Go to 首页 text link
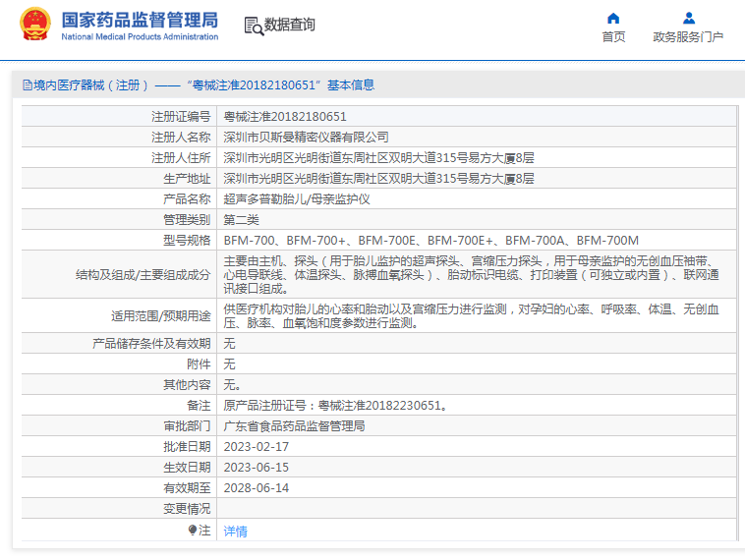745x560 pixels. (x=613, y=36)
